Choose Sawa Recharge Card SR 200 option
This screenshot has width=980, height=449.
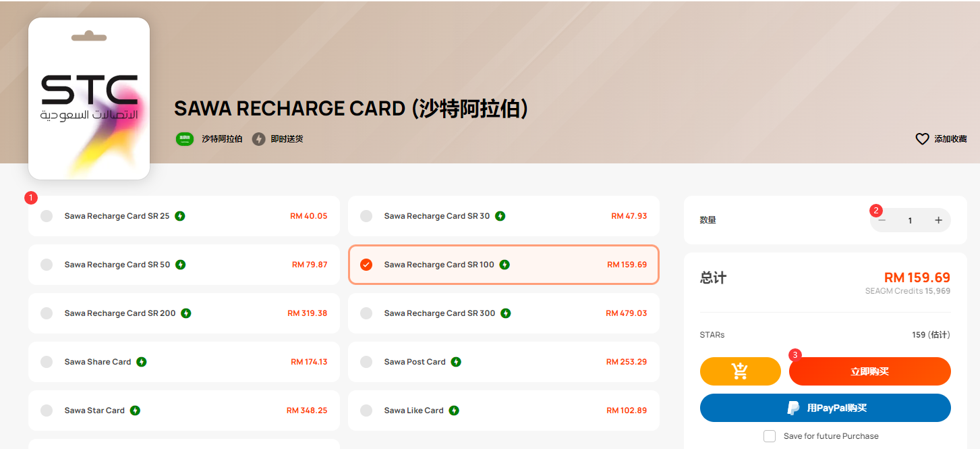tap(184, 313)
